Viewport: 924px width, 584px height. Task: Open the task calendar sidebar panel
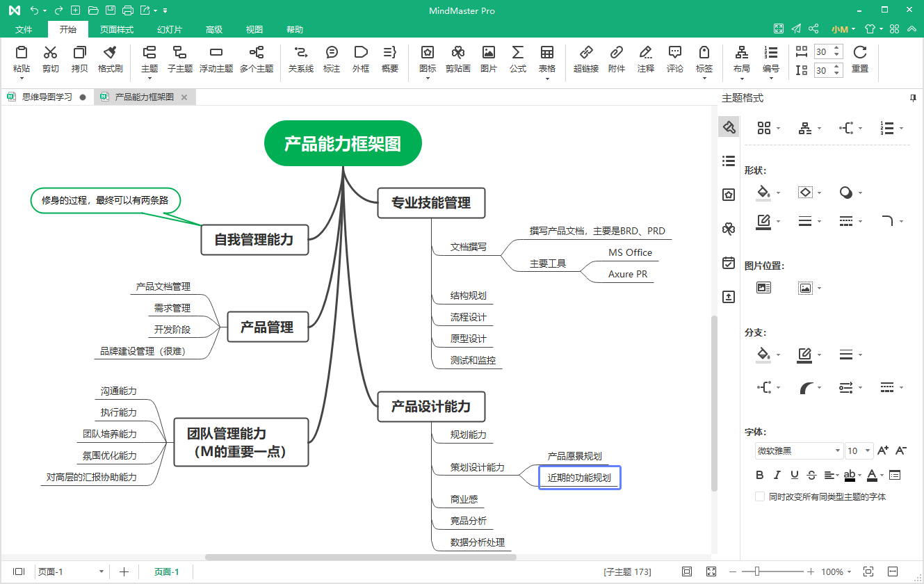pos(729,263)
